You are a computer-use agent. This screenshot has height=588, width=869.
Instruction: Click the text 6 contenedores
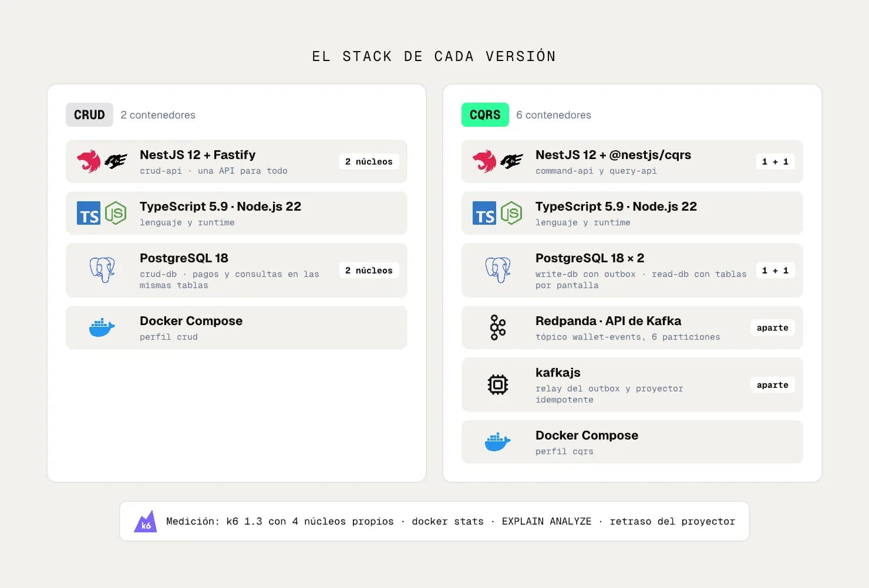tap(554, 115)
